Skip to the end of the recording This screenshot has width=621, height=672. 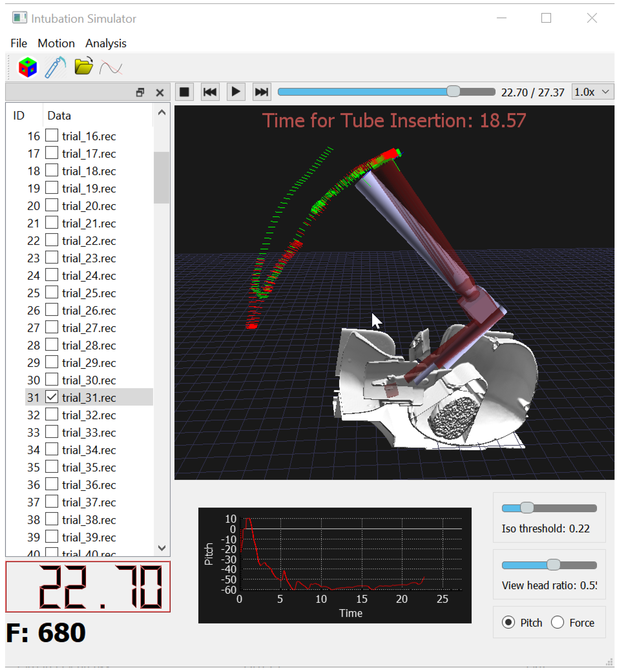tap(261, 92)
